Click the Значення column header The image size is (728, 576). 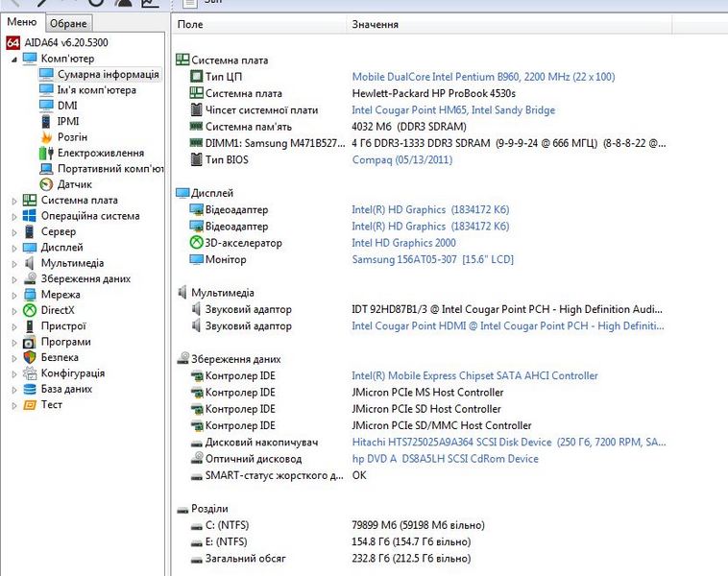coord(375,24)
